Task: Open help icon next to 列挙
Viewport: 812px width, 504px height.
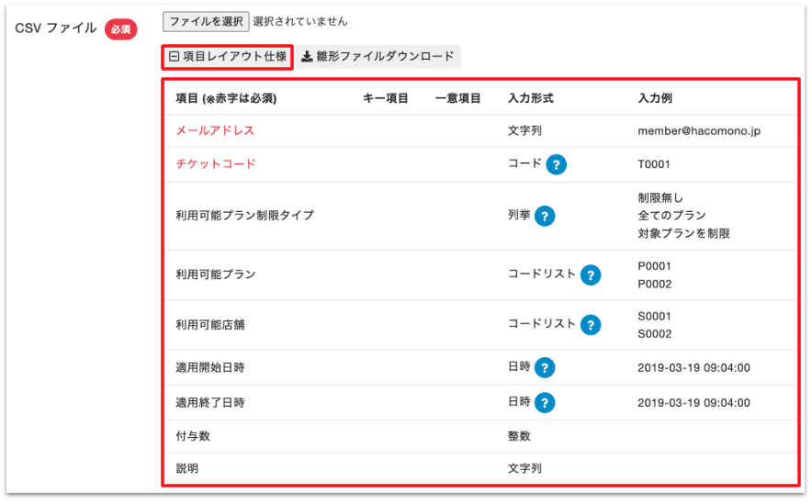Action: tap(544, 216)
